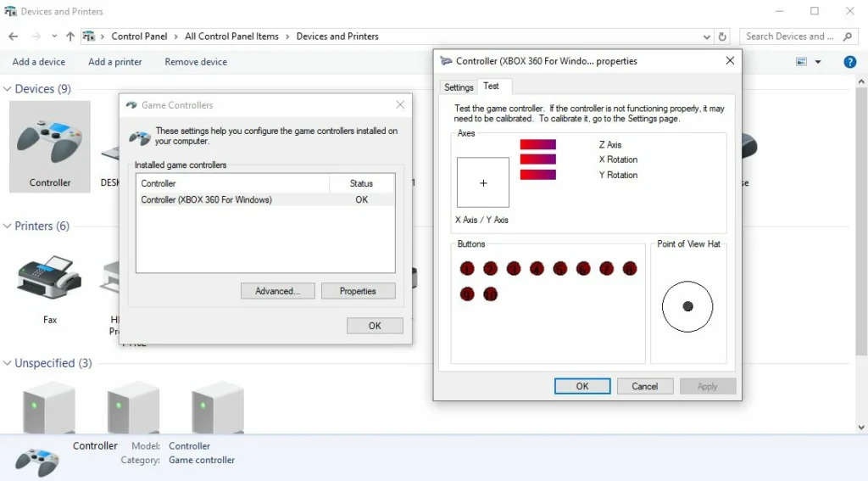Switch to the Settings tab
The width and height of the screenshot is (868, 481).
pyautogui.click(x=459, y=87)
